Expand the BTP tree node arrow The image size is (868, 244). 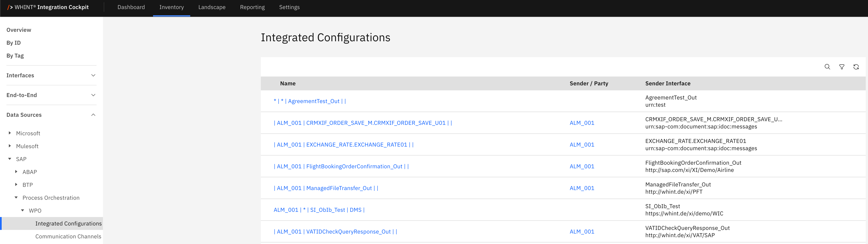tap(16, 185)
